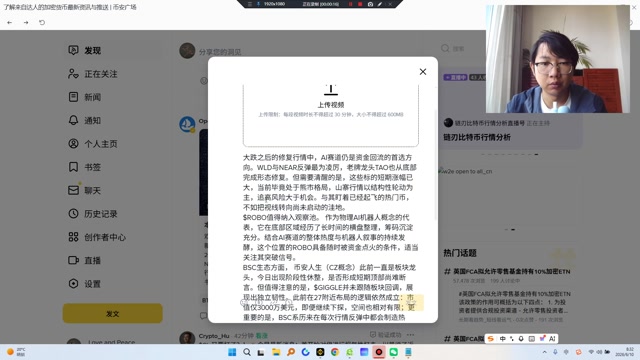Click the 直播 live camera icon

click(73, 260)
